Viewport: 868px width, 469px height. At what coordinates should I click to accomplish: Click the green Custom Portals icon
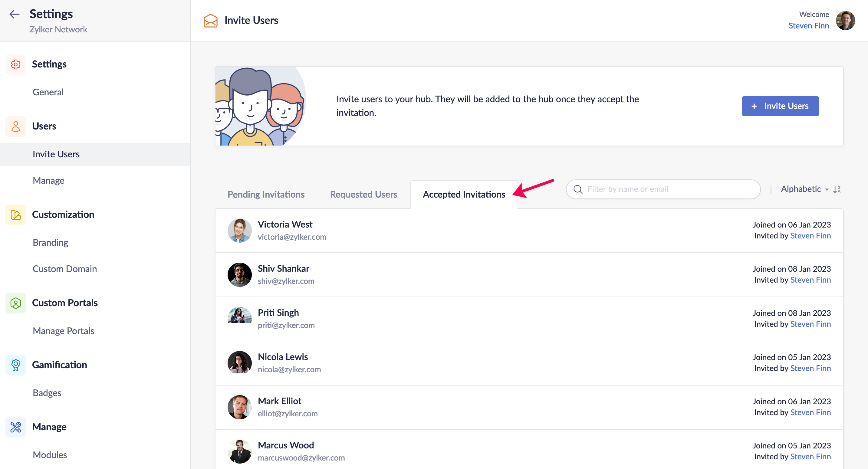[15, 303]
